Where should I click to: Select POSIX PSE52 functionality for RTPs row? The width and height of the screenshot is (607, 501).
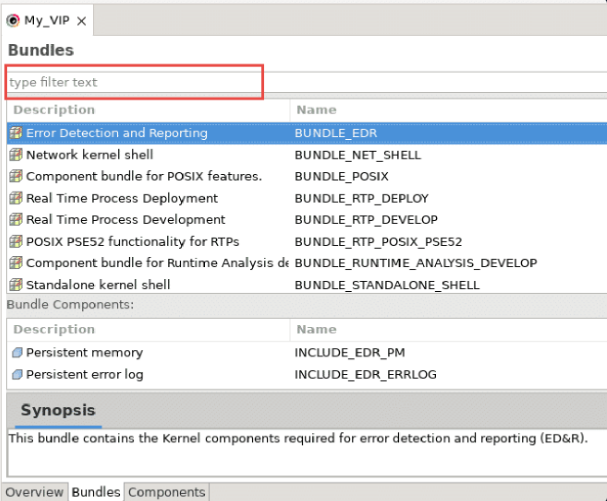[307, 242]
